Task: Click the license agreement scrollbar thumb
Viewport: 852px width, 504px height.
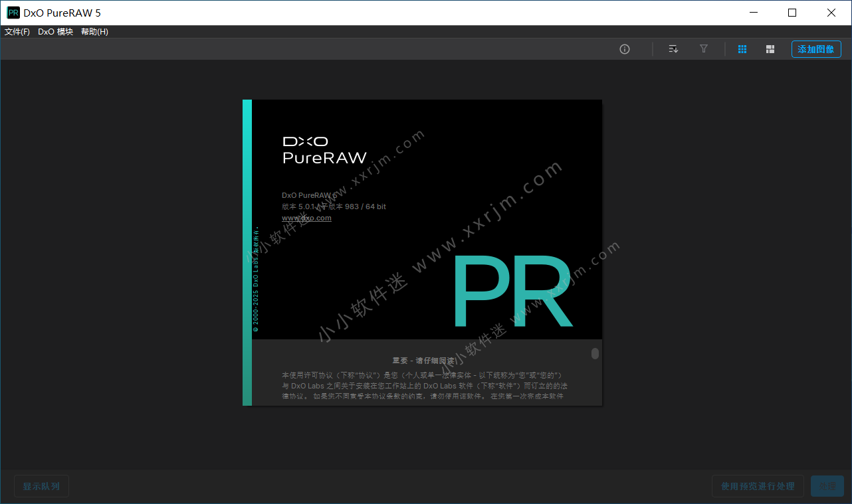Action: pyautogui.click(x=595, y=353)
